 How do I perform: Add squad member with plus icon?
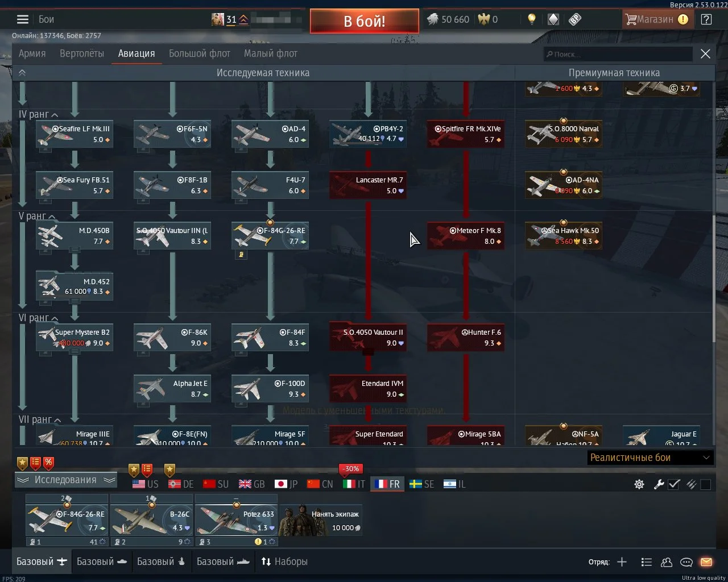pyautogui.click(x=622, y=562)
